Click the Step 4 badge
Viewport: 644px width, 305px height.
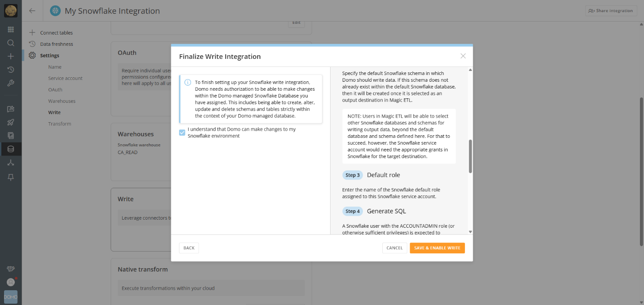353,211
